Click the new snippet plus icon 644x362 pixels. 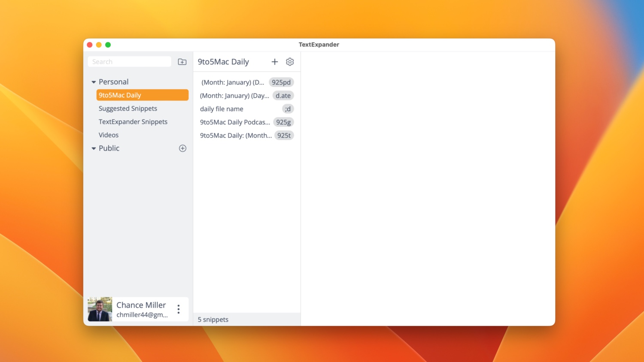274,61
